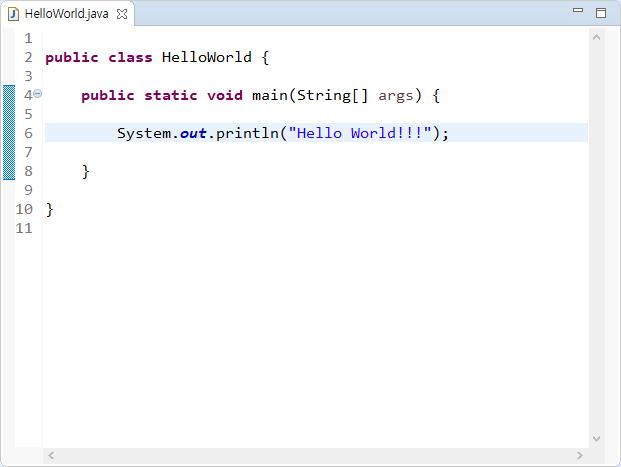Image resolution: width=621 pixels, height=467 pixels.
Task: Click the 'HelloWorld' class name text
Action: point(206,57)
